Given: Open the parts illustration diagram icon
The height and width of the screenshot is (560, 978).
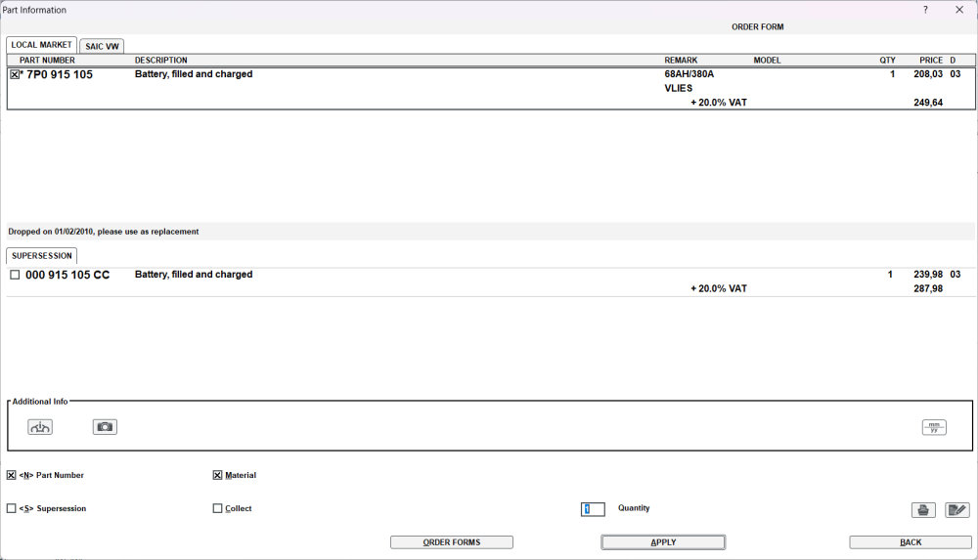Looking at the screenshot, I should [x=40, y=427].
